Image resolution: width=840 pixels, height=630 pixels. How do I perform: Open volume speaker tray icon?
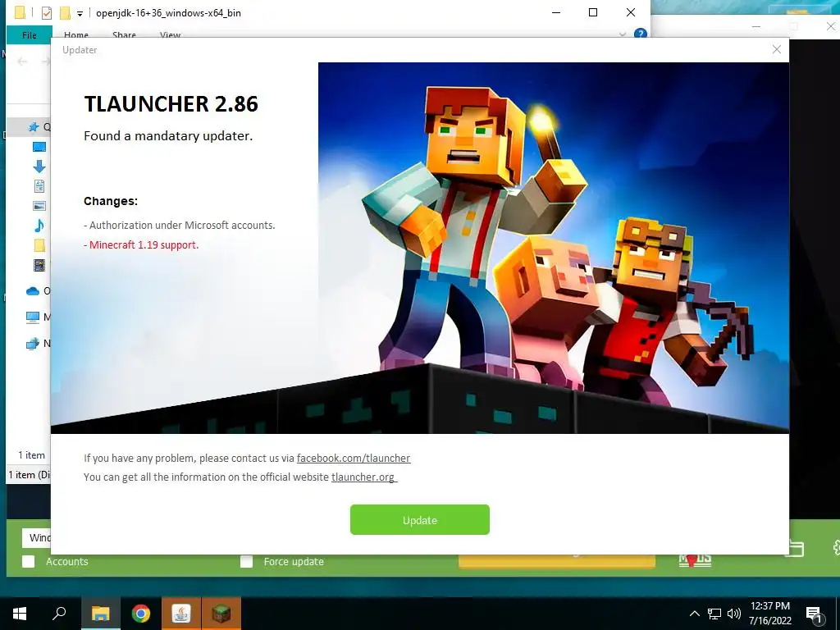click(734, 614)
